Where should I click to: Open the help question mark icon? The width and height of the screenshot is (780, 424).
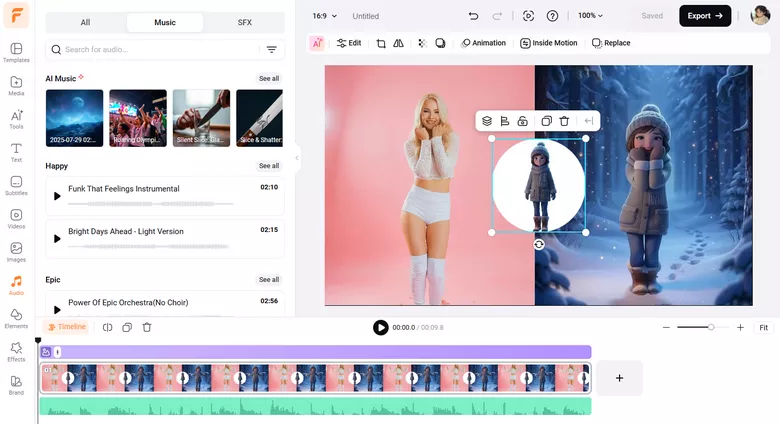pos(552,16)
